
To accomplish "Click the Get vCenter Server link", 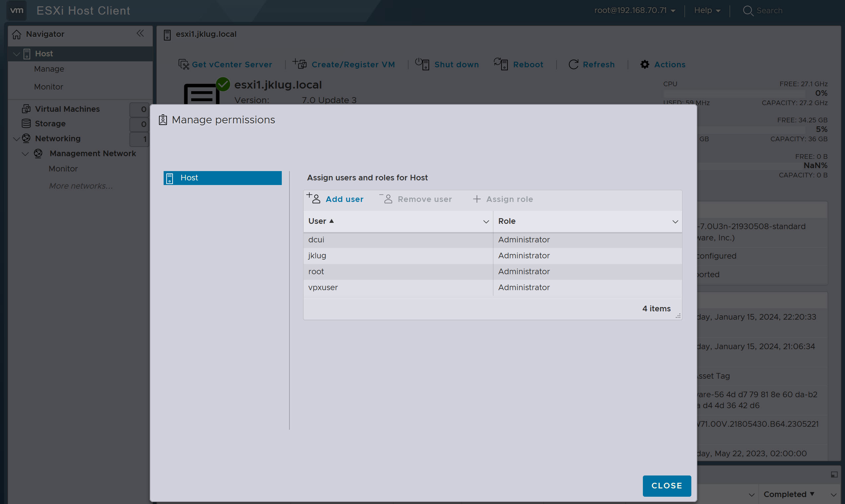I will [x=232, y=65].
